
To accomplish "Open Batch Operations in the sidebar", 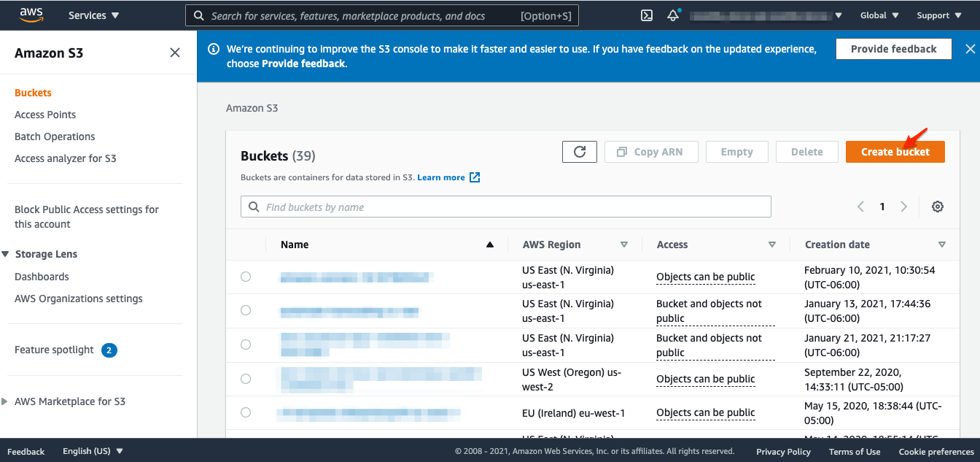I will [55, 136].
